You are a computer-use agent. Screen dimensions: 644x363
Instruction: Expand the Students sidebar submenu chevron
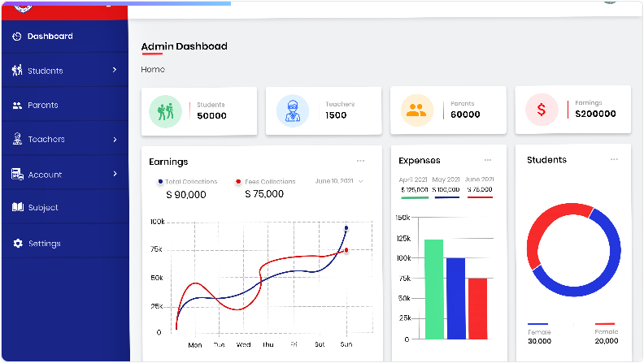(x=115, y=71)
